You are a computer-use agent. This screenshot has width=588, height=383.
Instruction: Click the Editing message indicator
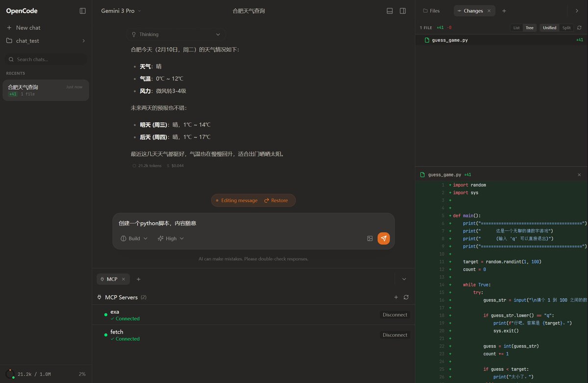[x=236, y=200]
